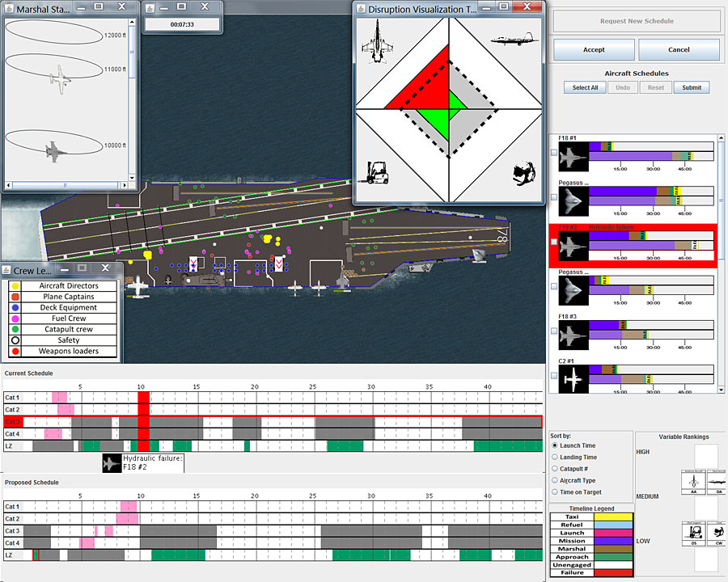This screenshot has height=582, width=728.
Task: Click the DS forklift ranking icon
Action: pos(694,533)
